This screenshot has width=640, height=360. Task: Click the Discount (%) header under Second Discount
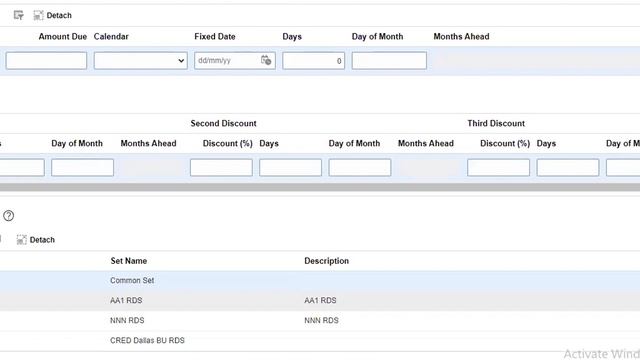227,143
